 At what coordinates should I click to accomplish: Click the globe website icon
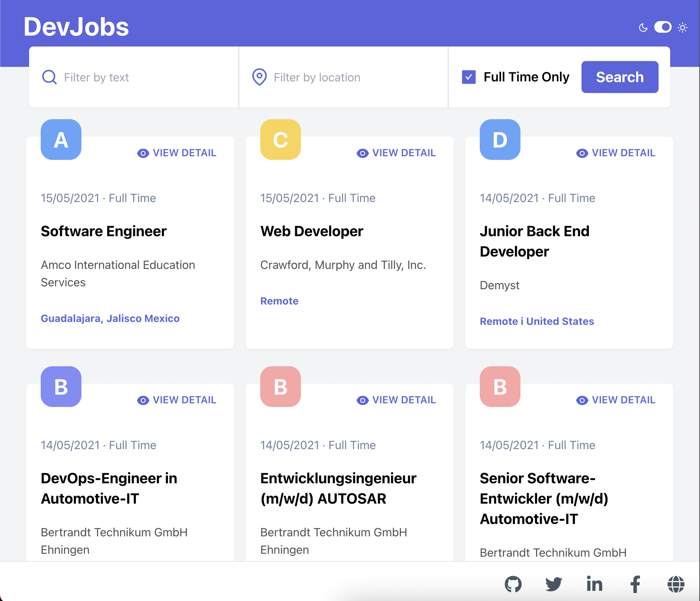[676, 584]
